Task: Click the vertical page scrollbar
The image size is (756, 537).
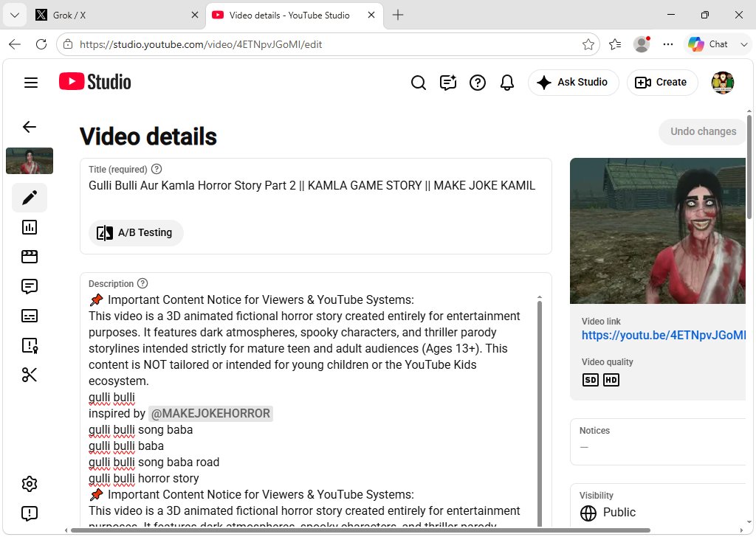Action: tap(749, 166)
